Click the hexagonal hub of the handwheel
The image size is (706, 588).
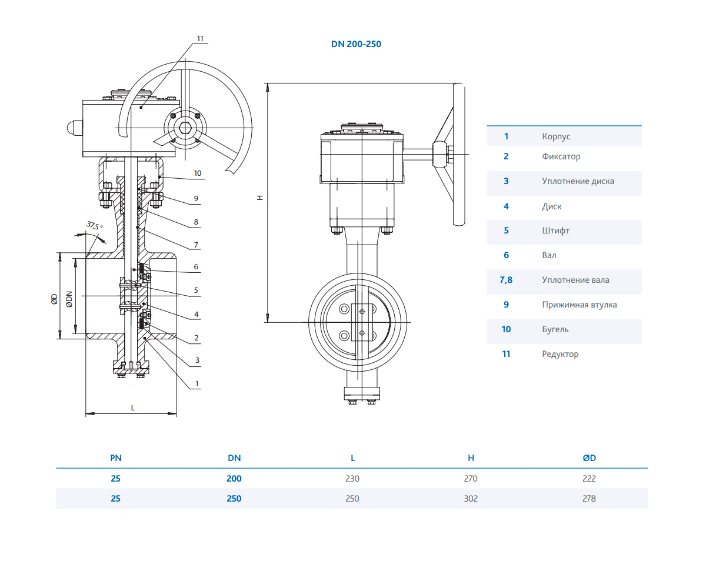(187, 129)
